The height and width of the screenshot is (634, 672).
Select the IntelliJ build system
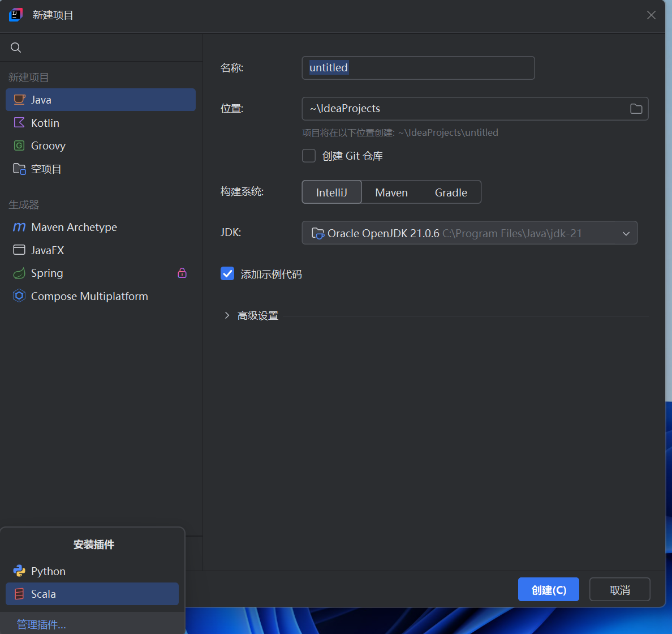point(331,192)
